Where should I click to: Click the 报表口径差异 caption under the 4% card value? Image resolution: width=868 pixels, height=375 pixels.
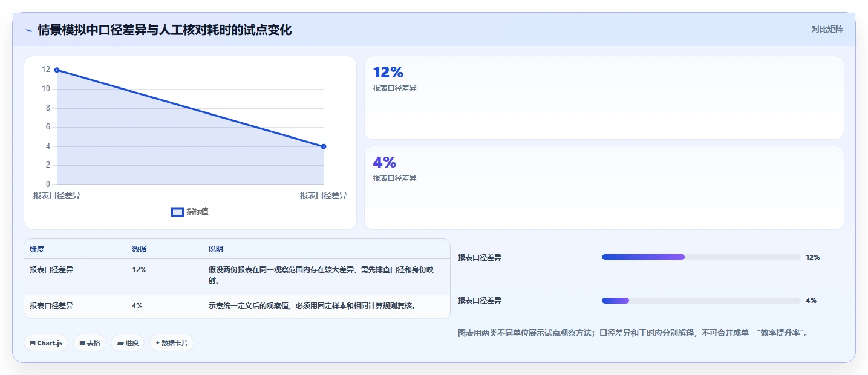[x=394, y=178]
